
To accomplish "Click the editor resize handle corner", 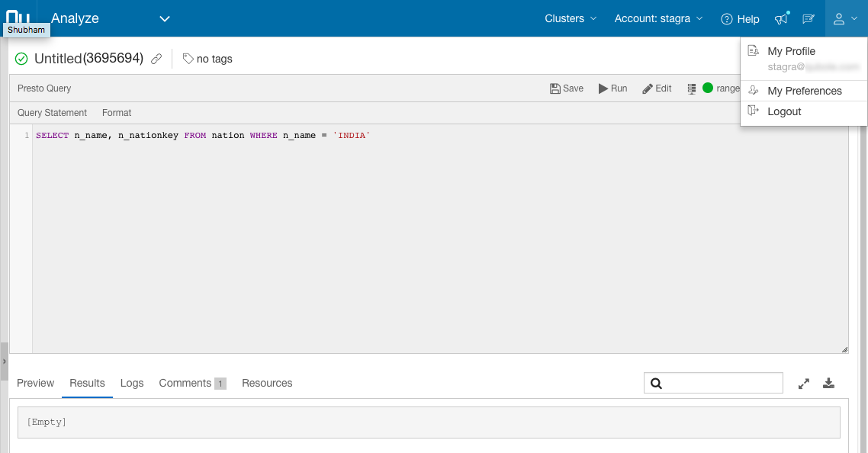I will pyautogui.click(x=844, y=349).
